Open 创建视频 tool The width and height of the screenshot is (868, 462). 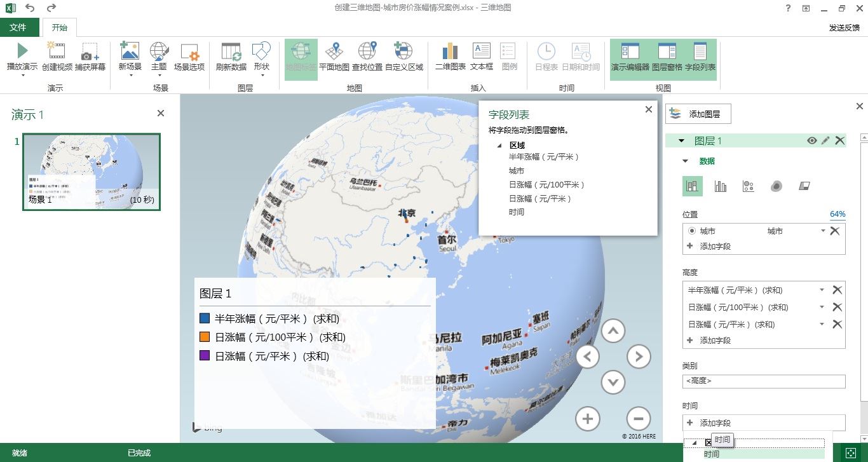coord(57,51)
